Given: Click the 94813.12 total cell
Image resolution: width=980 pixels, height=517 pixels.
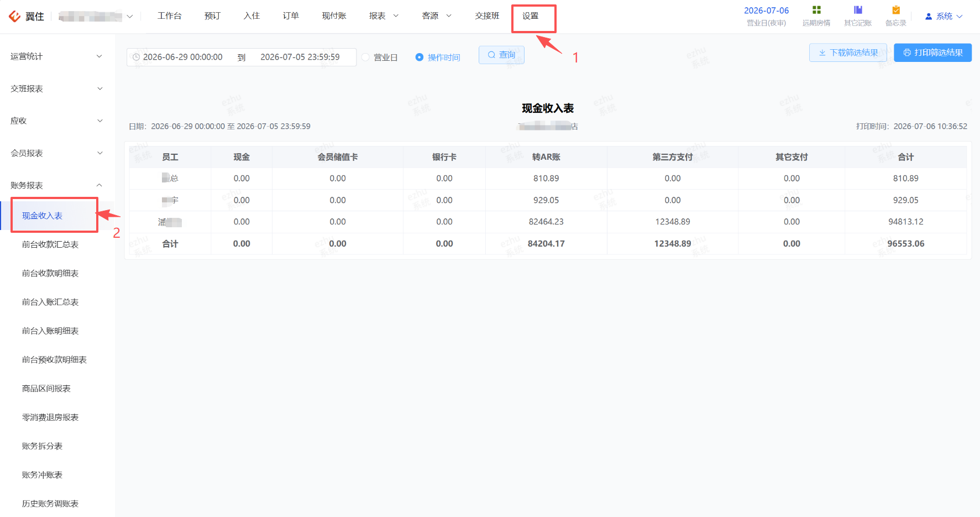Looking at the screenshot, I should (x=906, y=222).
